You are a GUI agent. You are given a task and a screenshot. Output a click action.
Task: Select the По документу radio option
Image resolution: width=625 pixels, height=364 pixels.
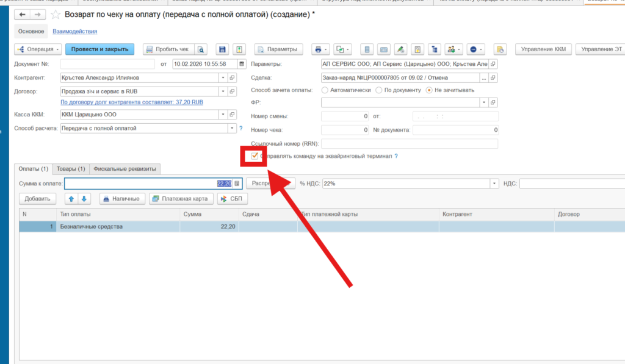click(x=379, y=90)
